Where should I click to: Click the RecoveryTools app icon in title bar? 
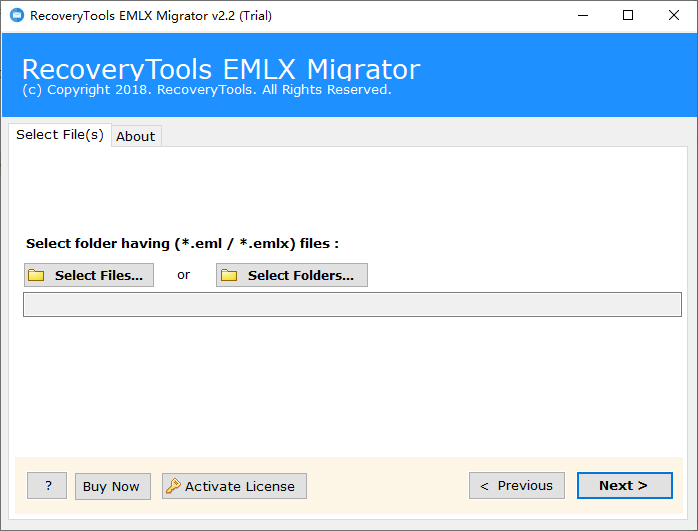click(x=17, y=15)
